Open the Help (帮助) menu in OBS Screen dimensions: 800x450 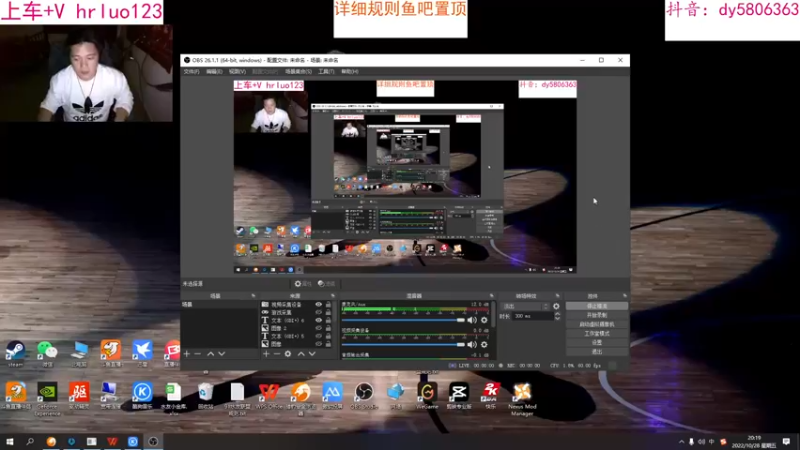click(349, 71)
